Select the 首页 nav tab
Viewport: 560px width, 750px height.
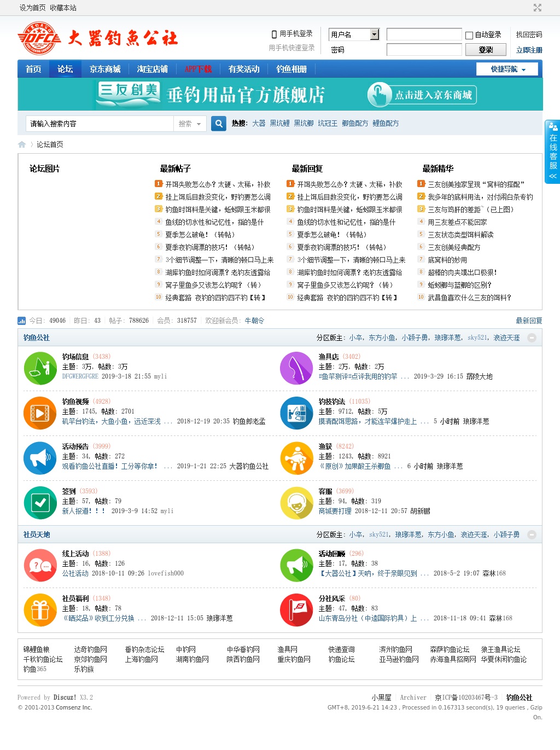[x=33, y=69]
